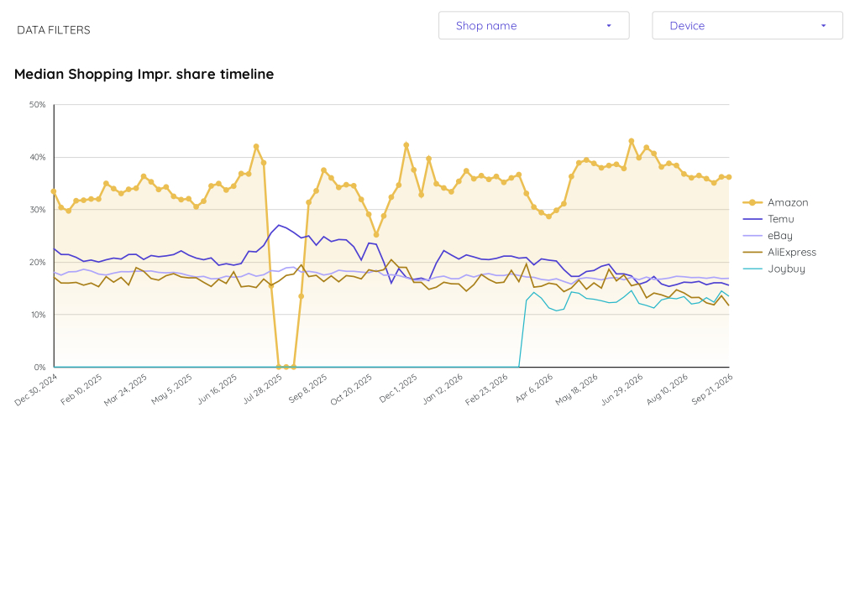The image size is (860, 616).
Task: Click the Dec 30, 2024 axis label
Action: click(x=36, y=389)
